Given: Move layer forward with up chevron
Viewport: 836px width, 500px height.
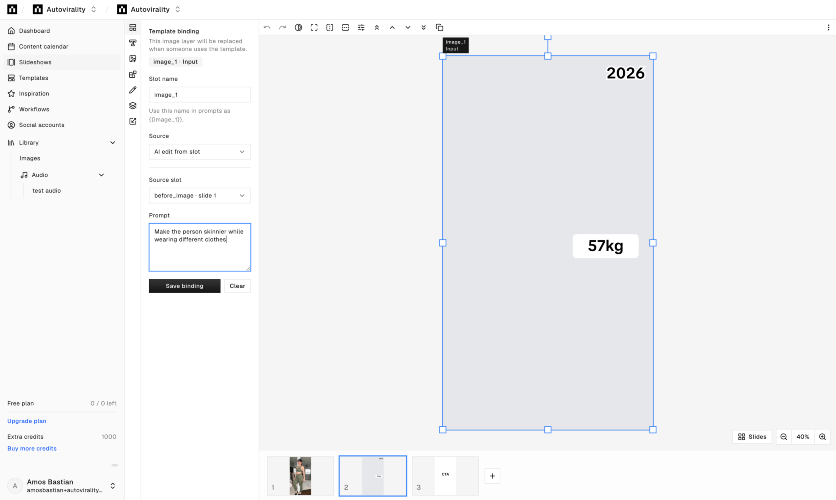Looking at the screenshot, I should (392, 28).
